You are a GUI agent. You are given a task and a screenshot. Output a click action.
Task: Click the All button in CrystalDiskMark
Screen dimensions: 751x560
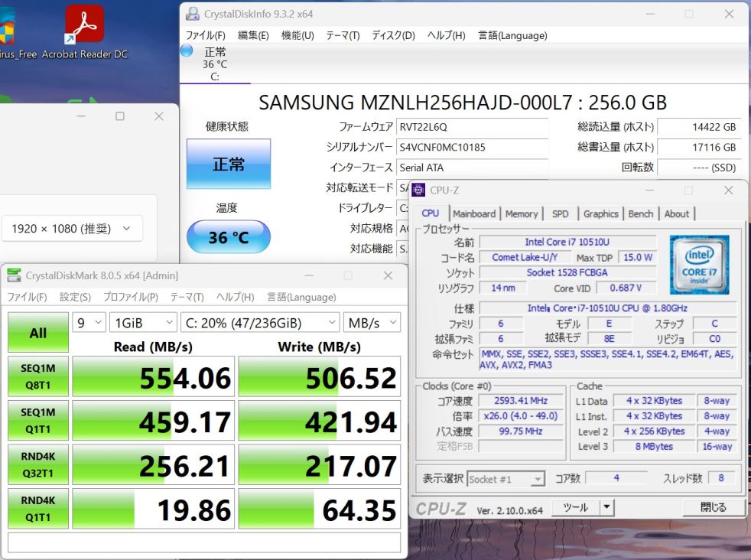[x=38, y=333]
